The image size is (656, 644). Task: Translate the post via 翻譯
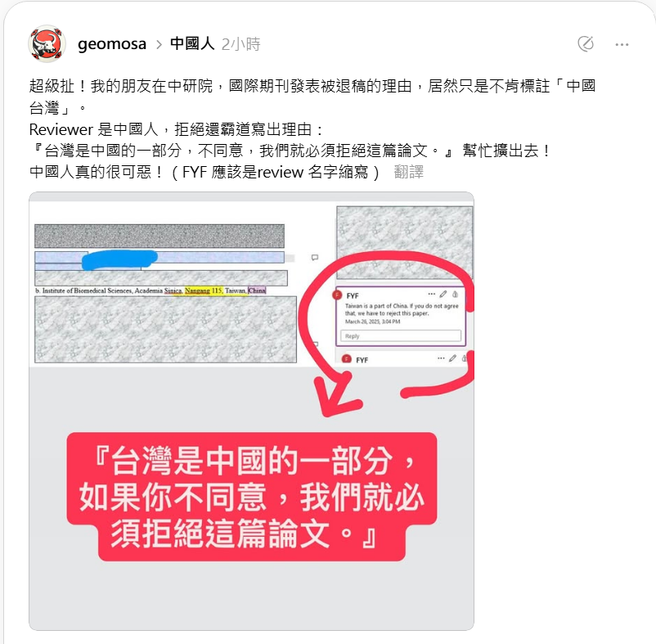pyautogui.click(x=409, y=172)
